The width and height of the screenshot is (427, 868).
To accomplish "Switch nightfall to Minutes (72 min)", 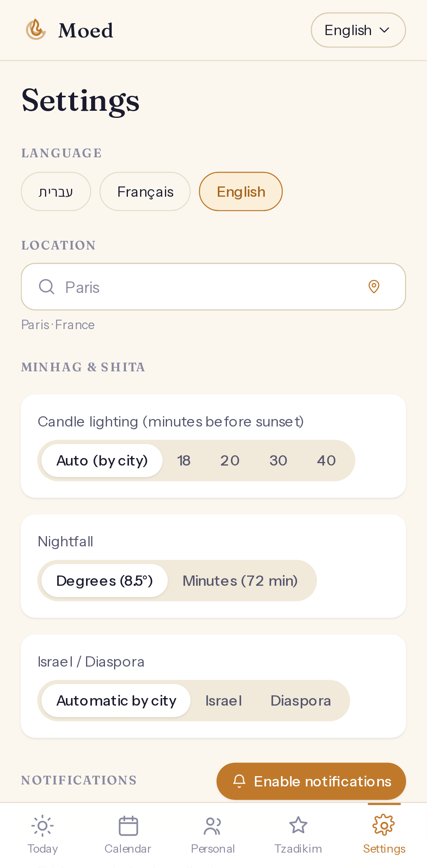I will click(x=240, y=581).
